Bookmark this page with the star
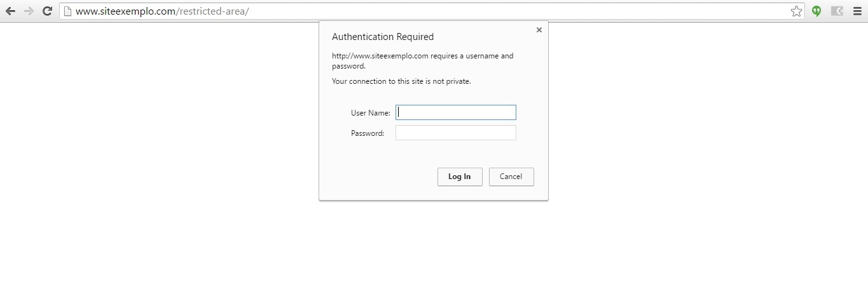Image resolution: width=868 pixels, height=308 pixels. (x=796, y=11)
